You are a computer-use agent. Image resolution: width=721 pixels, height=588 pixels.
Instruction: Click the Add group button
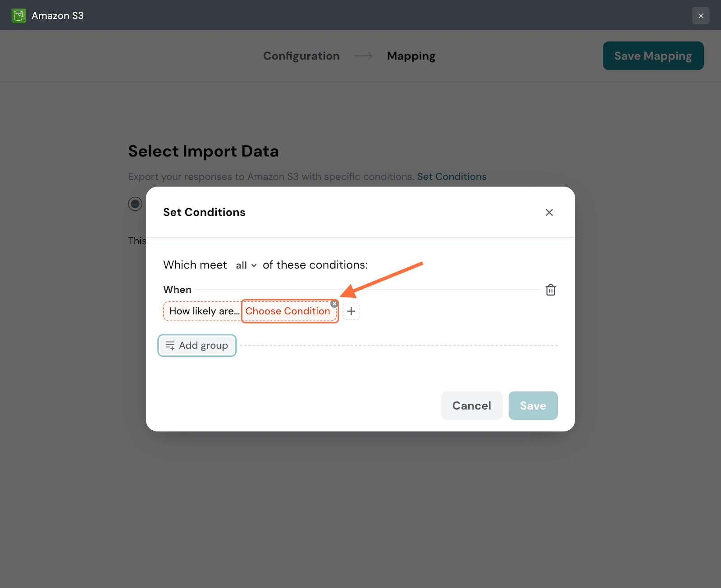click(x=197, y=346)
